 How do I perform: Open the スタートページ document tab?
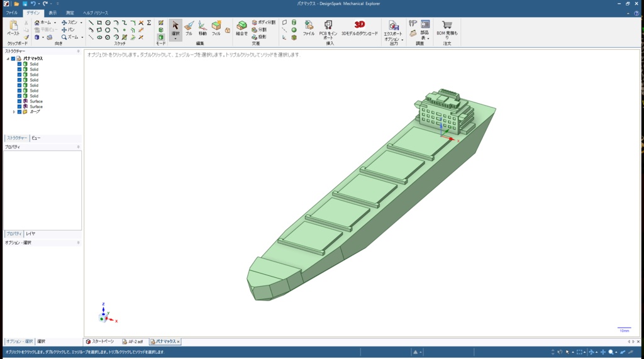pyautogui.click(x=100, y=342)
